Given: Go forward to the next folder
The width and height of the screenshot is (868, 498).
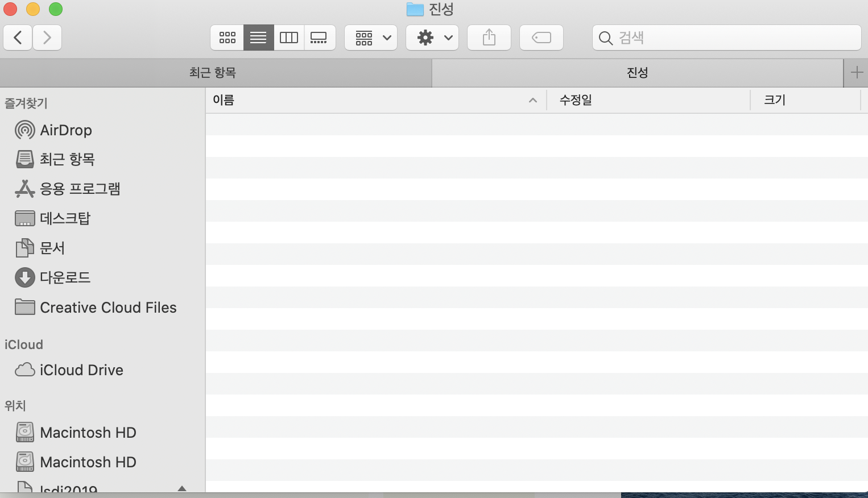Looking at the screenshot, I should 47,38.
